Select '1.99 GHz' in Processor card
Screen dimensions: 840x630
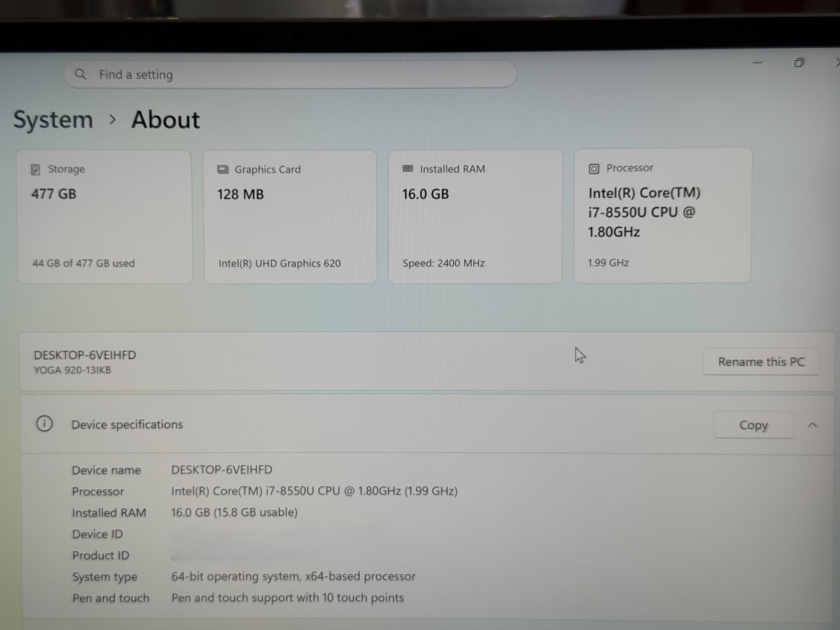[x=608, y=263]
